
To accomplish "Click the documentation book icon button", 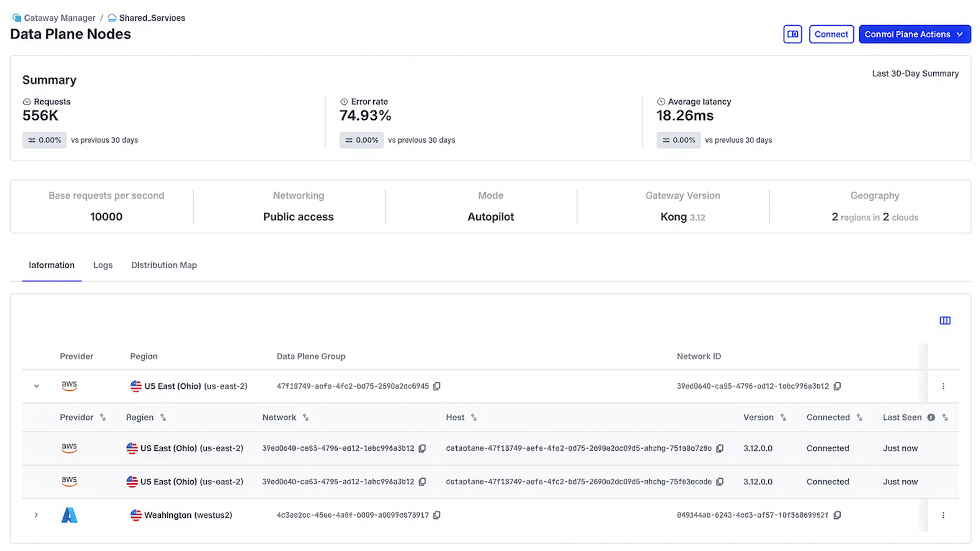I will tap(792, 34).
